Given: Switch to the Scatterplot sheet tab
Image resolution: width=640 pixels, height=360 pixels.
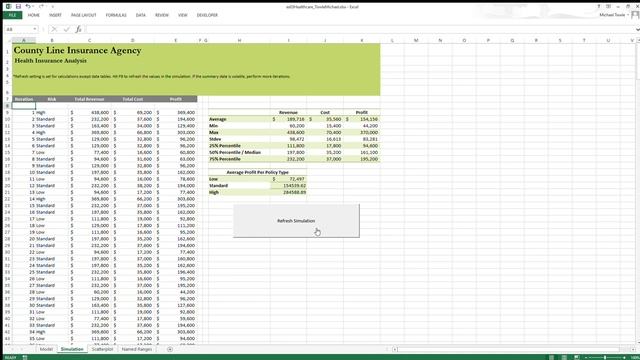Looking at the screenshot, I should [102, 349].
